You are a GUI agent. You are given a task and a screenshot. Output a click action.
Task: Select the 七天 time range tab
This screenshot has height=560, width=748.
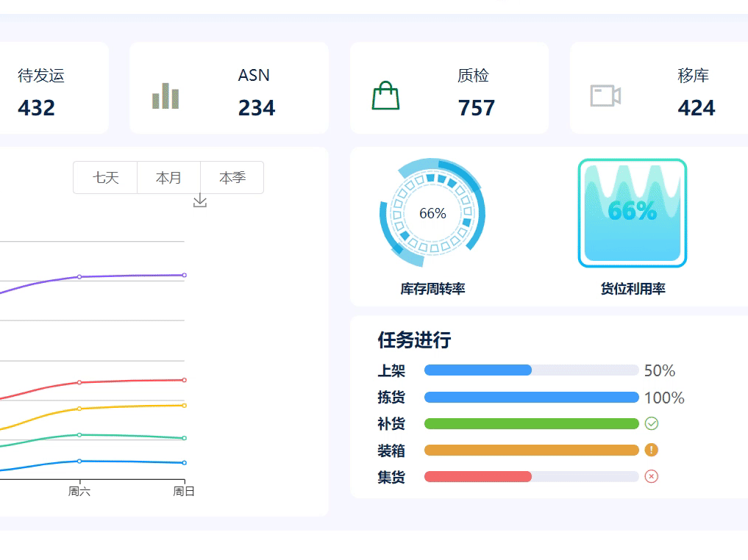[105, 178]
